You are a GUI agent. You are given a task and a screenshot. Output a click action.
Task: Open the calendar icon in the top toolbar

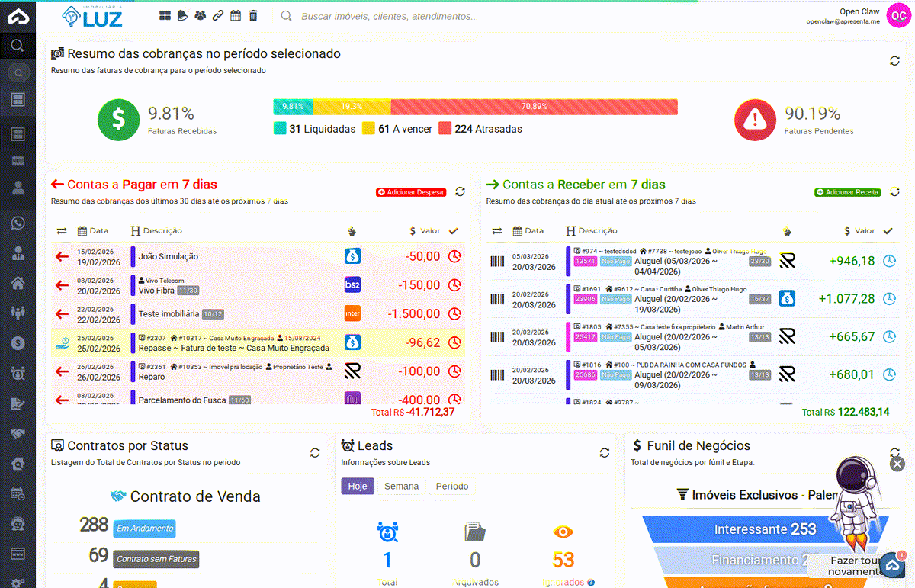235,14
